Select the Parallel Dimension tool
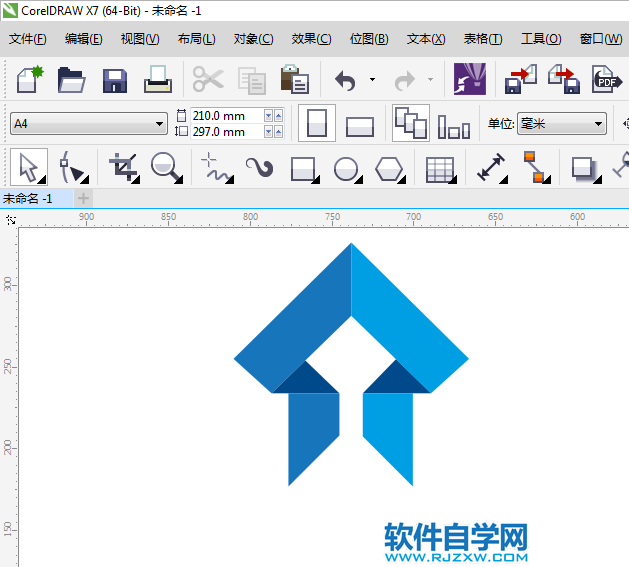 coord(492,168)
